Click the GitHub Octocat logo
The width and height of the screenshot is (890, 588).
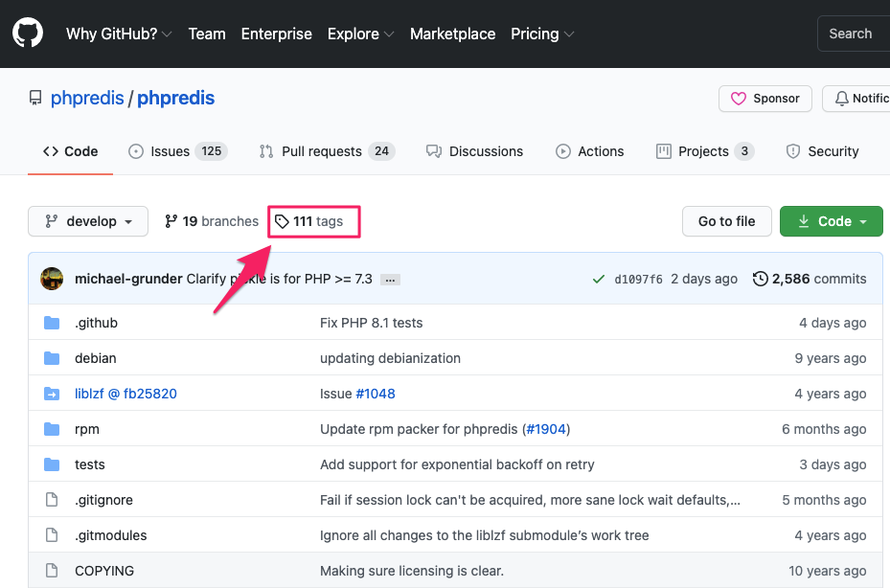(28, 33)
